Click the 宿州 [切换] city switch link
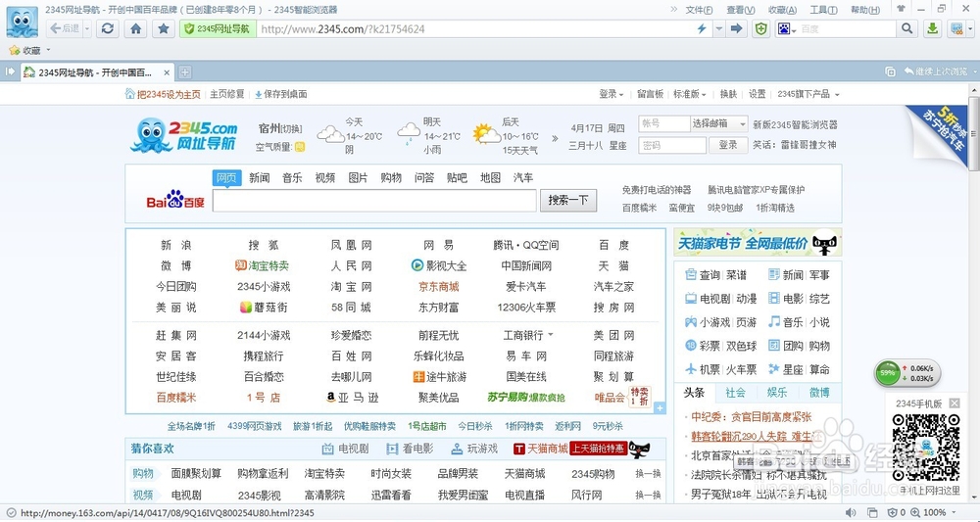The image size is (980, 522). click(x=280, y=128)
